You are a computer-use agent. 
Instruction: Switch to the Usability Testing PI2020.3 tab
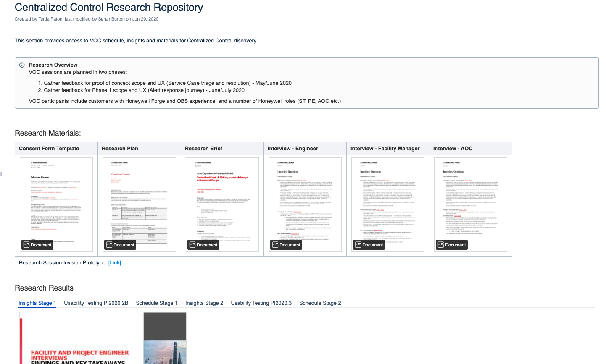click(261, 303)
